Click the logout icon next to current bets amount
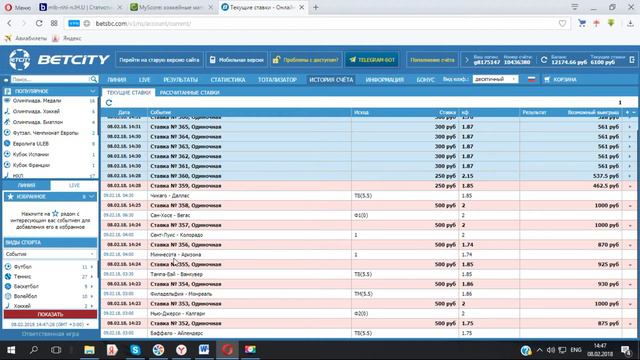The height and width of the screenshot is (360, 640). (x=631, y=60)
